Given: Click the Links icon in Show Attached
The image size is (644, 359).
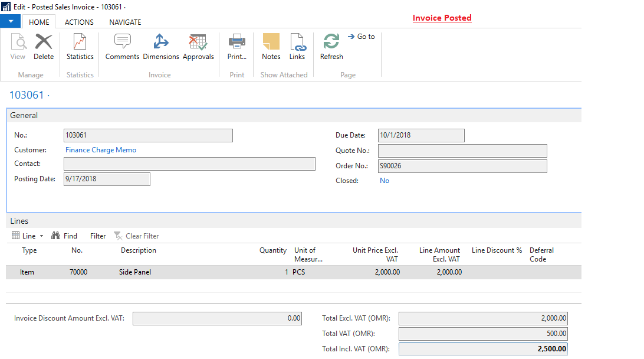Looking at the screenshot, I should point(297,46).
